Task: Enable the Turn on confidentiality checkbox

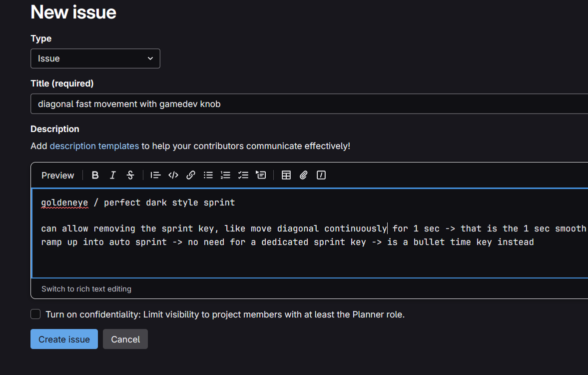Action: (x=35, y=314)
